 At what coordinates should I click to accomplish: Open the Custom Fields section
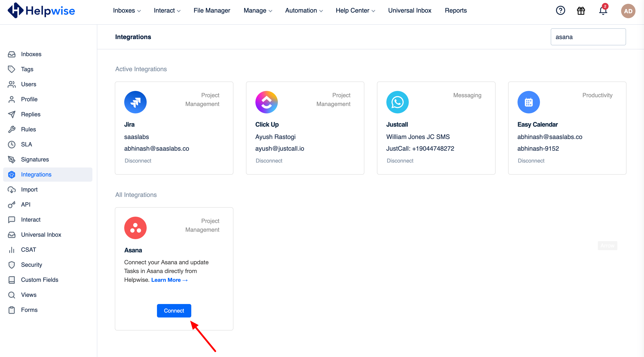tap(39, 280)
